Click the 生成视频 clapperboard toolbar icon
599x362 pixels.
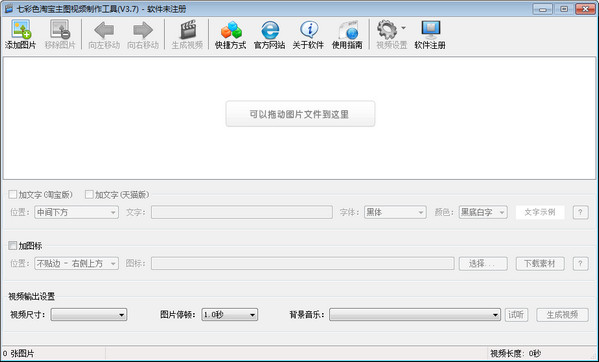click(x=188, y=30)
